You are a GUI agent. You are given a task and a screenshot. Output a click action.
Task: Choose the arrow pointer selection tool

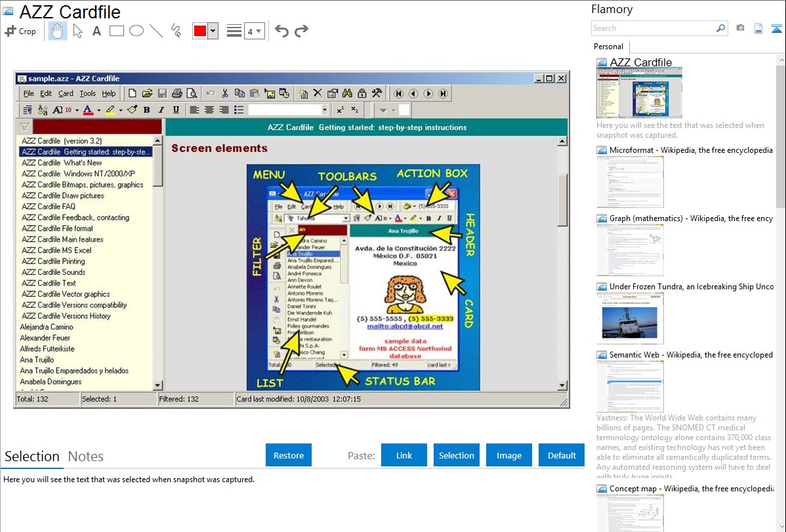click(x=77, y=31)
